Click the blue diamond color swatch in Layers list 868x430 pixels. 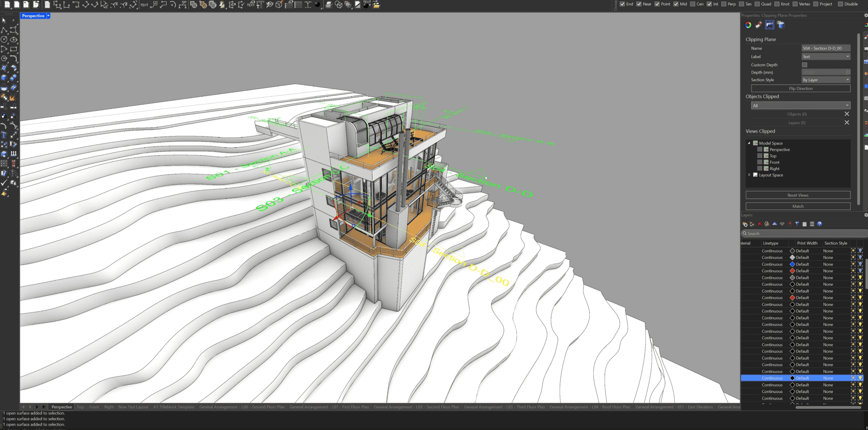pos(792,264)
